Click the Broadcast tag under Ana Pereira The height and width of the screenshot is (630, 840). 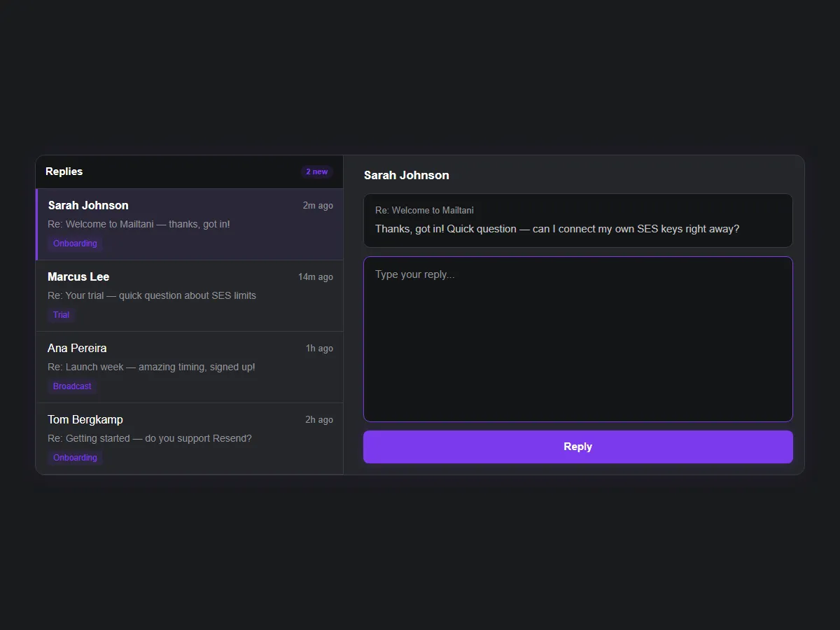click(72, 386)
